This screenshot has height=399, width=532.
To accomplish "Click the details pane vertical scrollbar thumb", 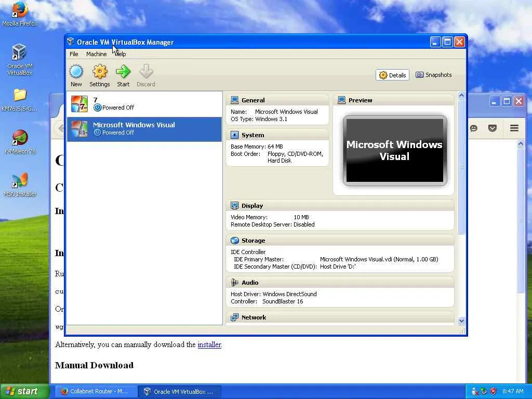I will point(461,167).
